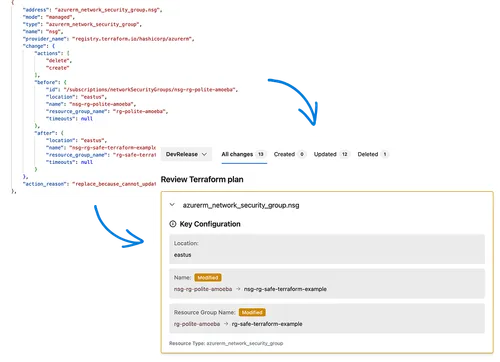
Task: Click the "after" key in JSON
Action: click(x=45, y=133)
